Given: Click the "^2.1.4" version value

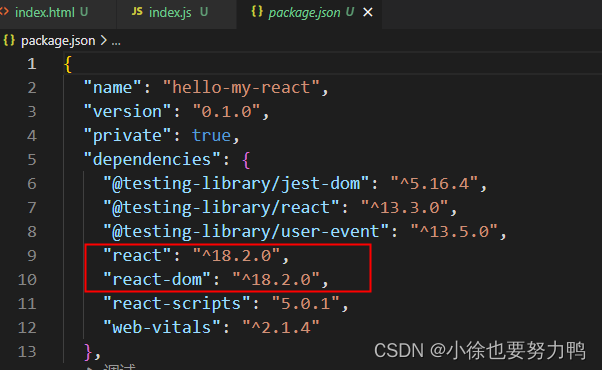Looking at the screenshot, I should pos(281,327).
